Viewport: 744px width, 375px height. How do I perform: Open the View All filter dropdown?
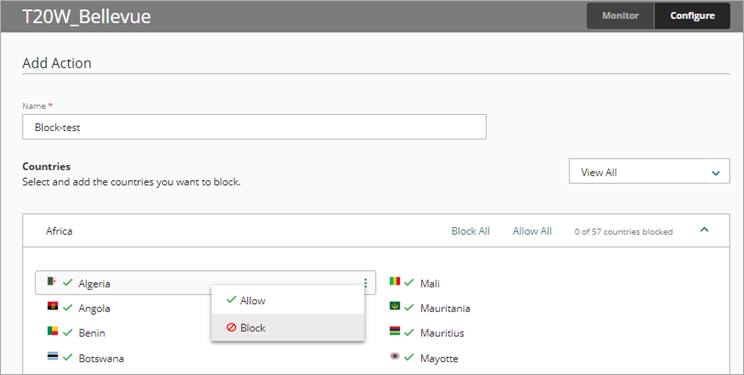coord(649,172)
